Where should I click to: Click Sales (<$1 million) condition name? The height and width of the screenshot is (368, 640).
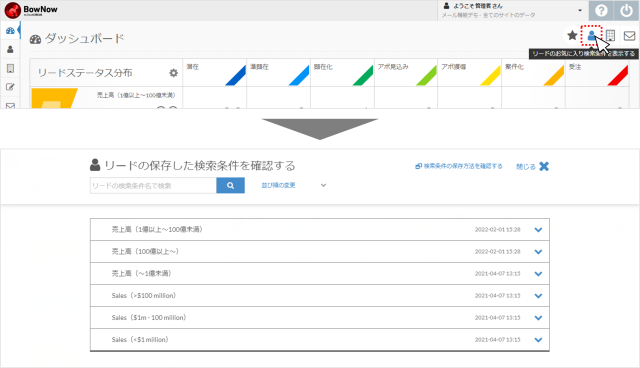[x=140, y=339]
